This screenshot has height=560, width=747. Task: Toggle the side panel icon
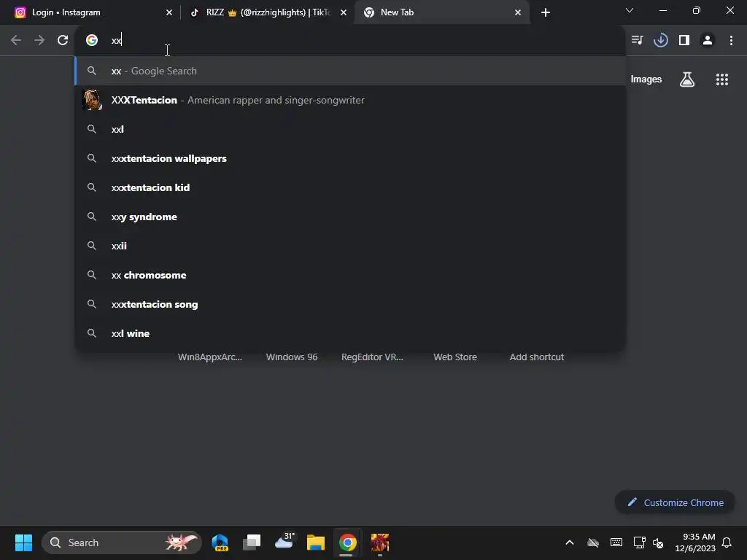(684, 41)
